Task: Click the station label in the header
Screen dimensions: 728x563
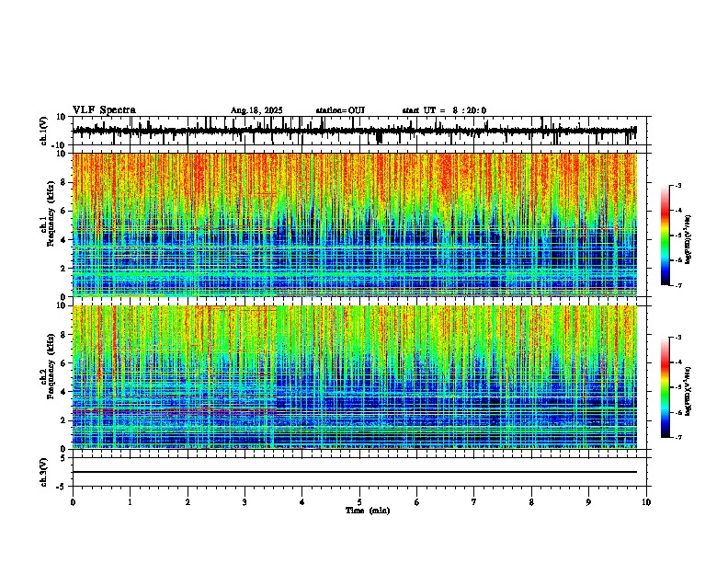Action: click(340, 110)
